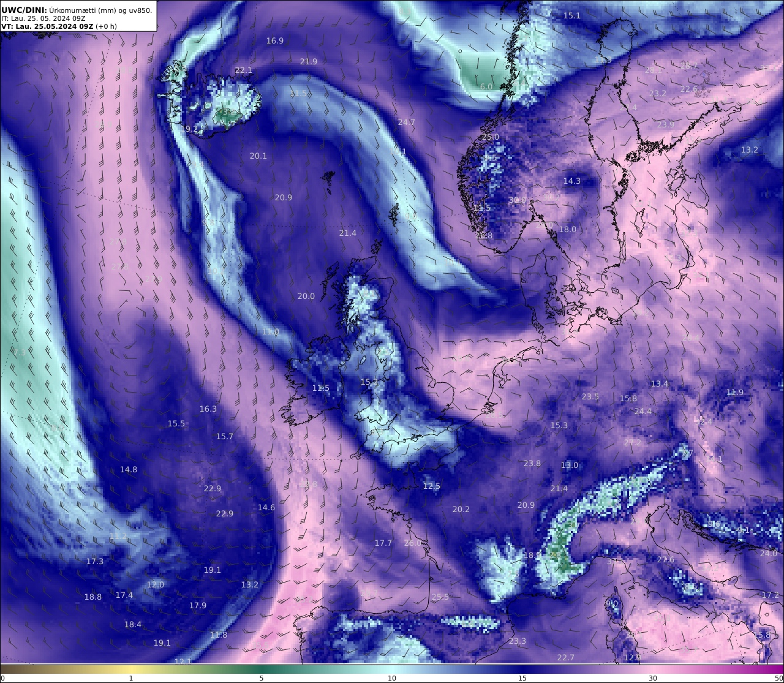Image resolution: width=784 pixels, height=683 pixels.
Task: Select the 27.2 value label
Action: 633,442
